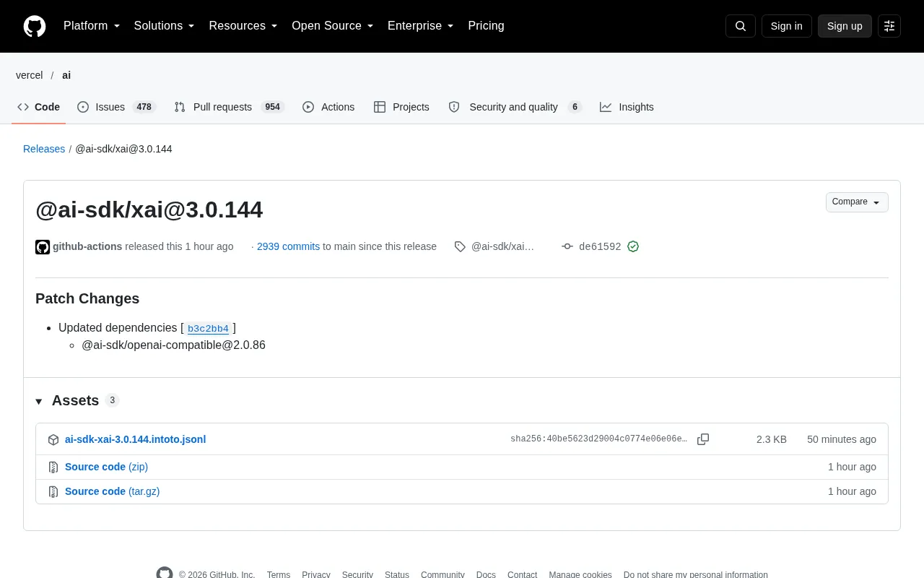The width and height of the screenshot is (924, 578).
Task: Click the Pricing link in header
Action: tap(486, 26)
